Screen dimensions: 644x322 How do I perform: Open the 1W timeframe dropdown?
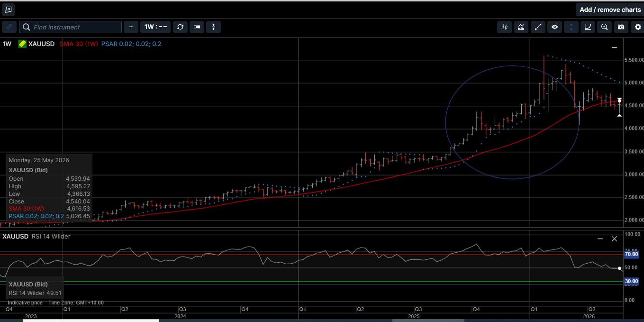(x=155, y=27)
